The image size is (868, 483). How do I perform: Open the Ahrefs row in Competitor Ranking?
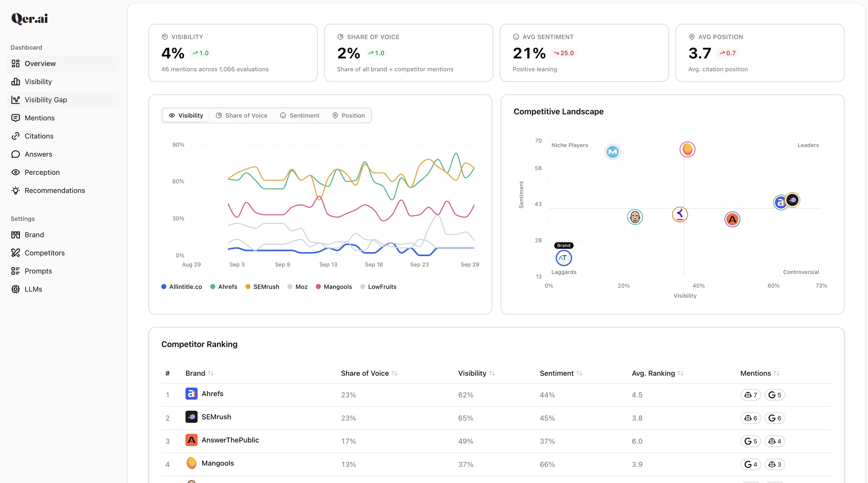(x=496, y=395)
